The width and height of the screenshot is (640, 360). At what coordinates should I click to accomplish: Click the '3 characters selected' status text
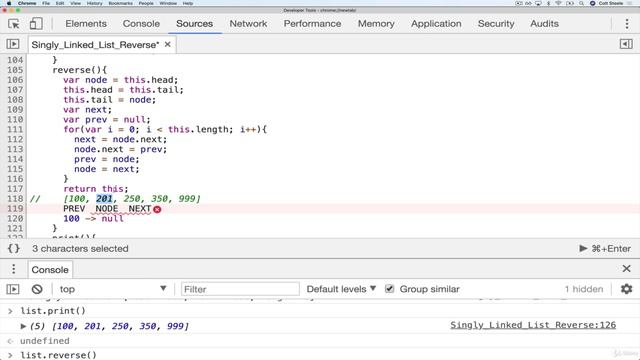(80, 249)
